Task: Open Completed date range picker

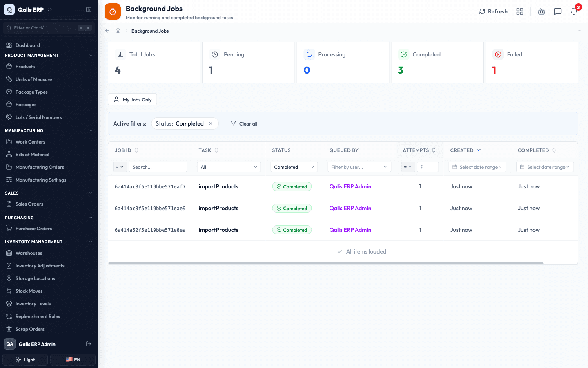Action: (x=545, y=167)
